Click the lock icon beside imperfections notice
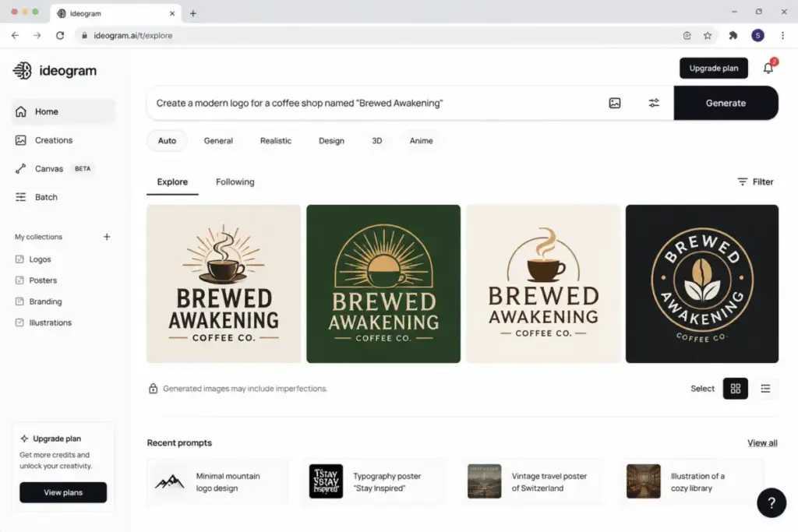 point(153,389)
